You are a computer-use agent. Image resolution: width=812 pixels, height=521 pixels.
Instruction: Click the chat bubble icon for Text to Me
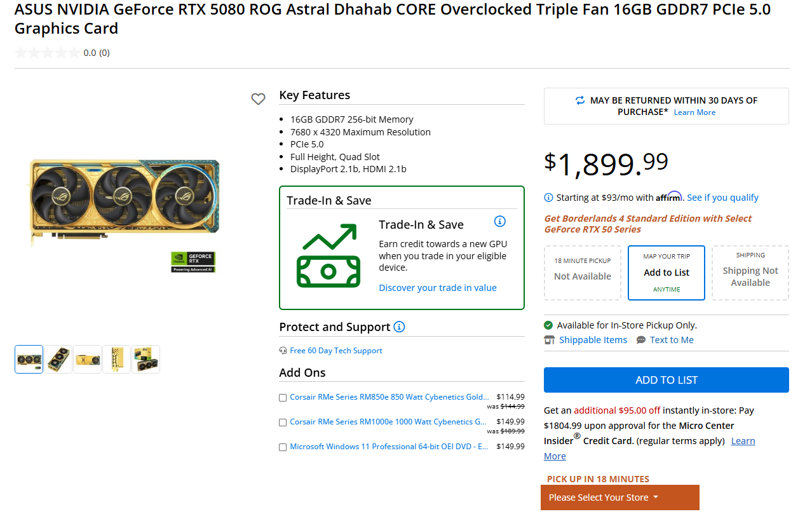641,339
